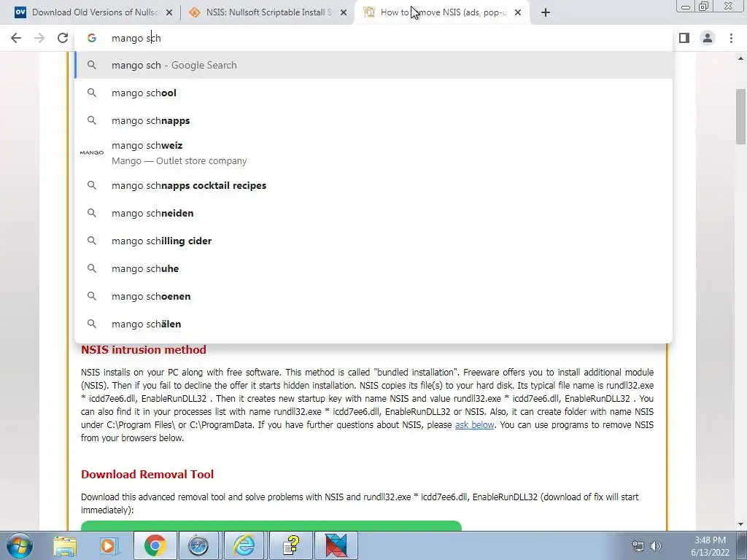This screenshot has width=747, height=560.
Task: Click the volume speaker tray icon
Action: click(x=656, y=546)
